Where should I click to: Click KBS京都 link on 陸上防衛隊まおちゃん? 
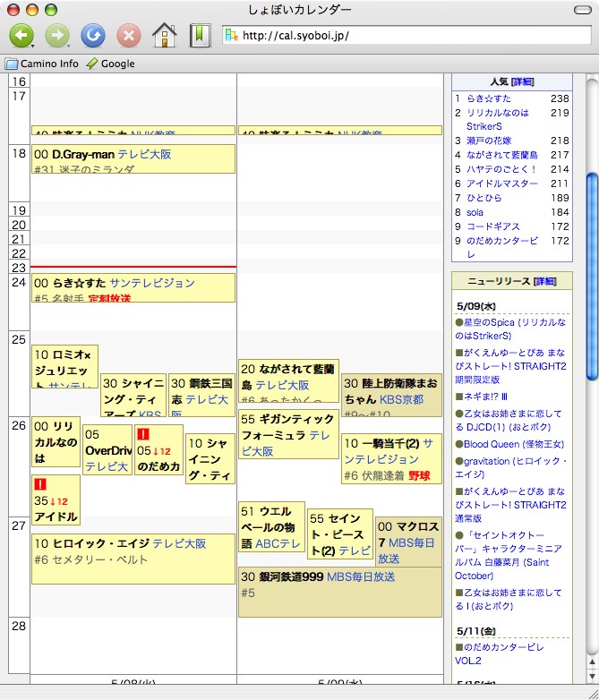(401, 399)
